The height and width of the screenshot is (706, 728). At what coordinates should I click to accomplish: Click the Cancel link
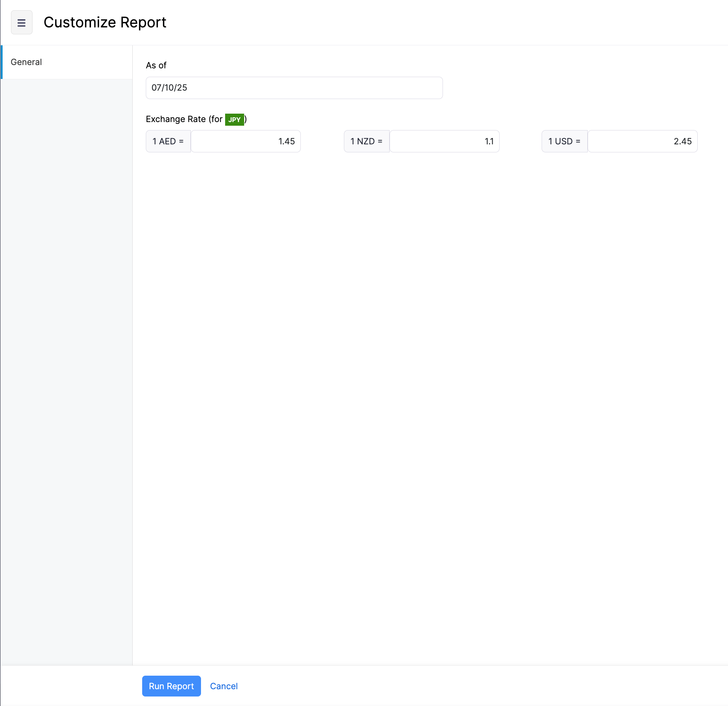pos(224,686)
